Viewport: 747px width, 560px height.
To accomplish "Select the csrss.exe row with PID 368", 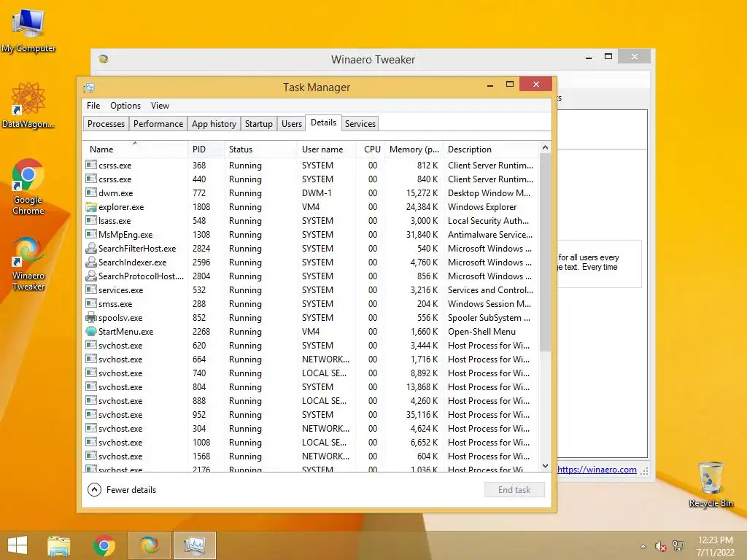I will point(311,166).
